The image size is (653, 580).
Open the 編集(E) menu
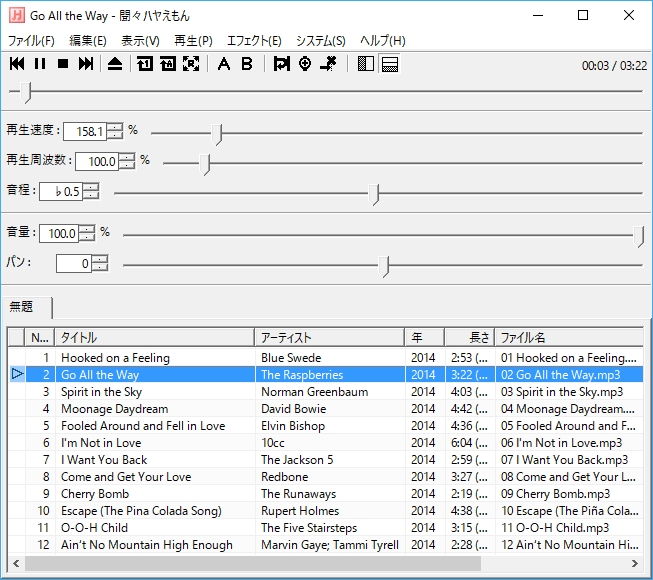[88, 41]
